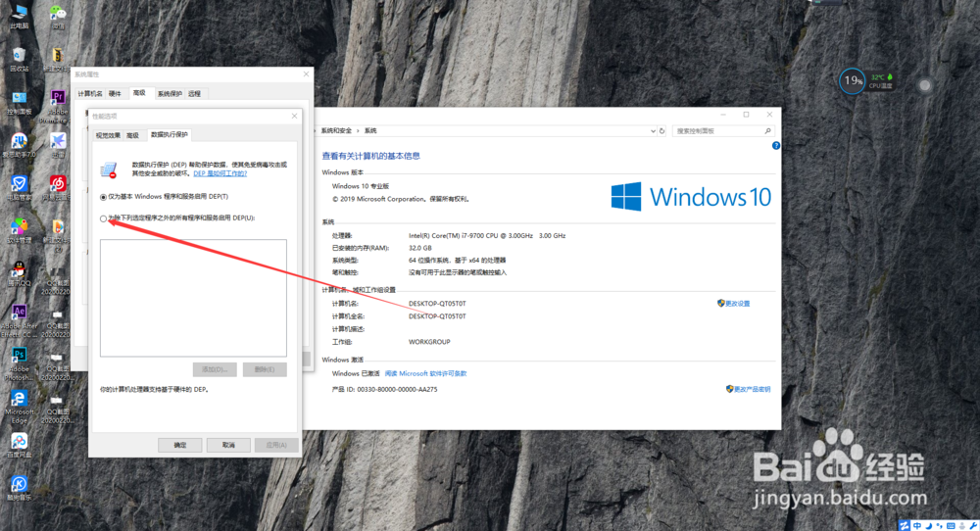Click refresh icon next to address bar

661,131
